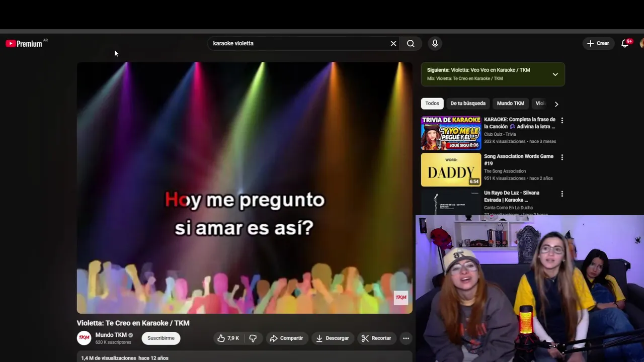Dislike the video with thumbs down
Image resolution: width=644 pixels, height=362 pixels.
pos(253,338)
